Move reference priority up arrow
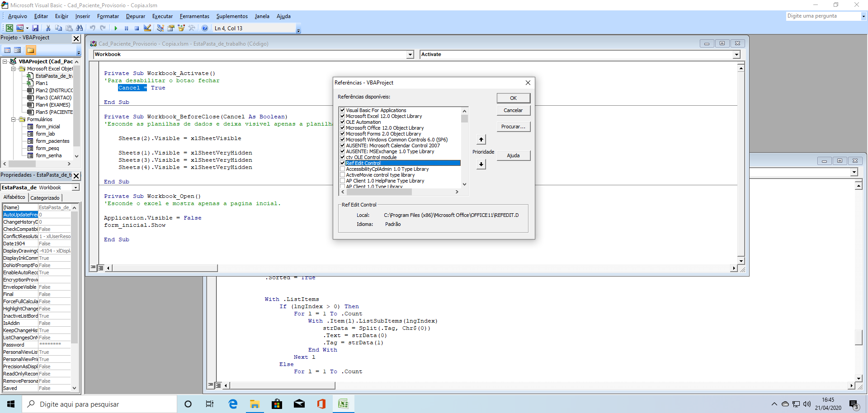This screenshot has width=868, height=413. (481, 140)
